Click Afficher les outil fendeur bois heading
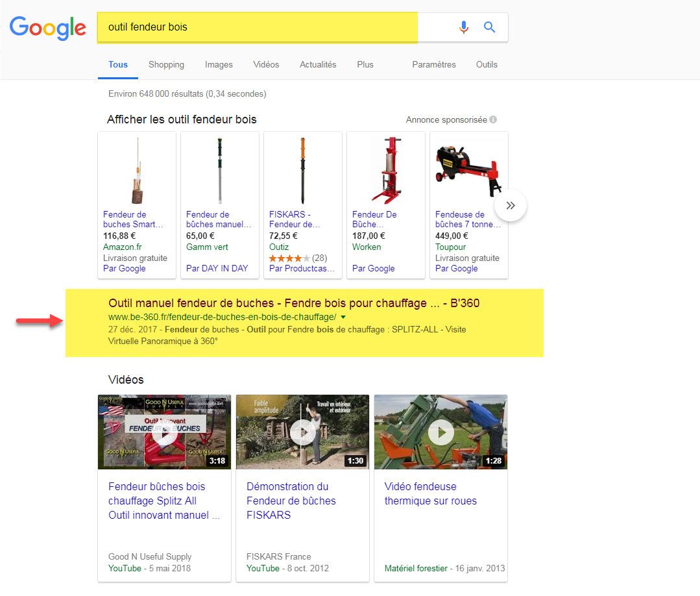The image size is (700, 596). click(x=182, y=119)
